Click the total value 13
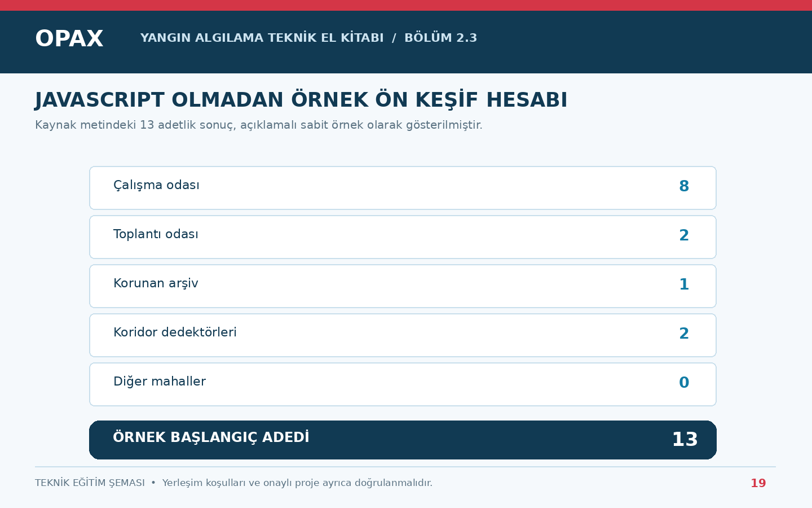 click(x=685, y=440)
